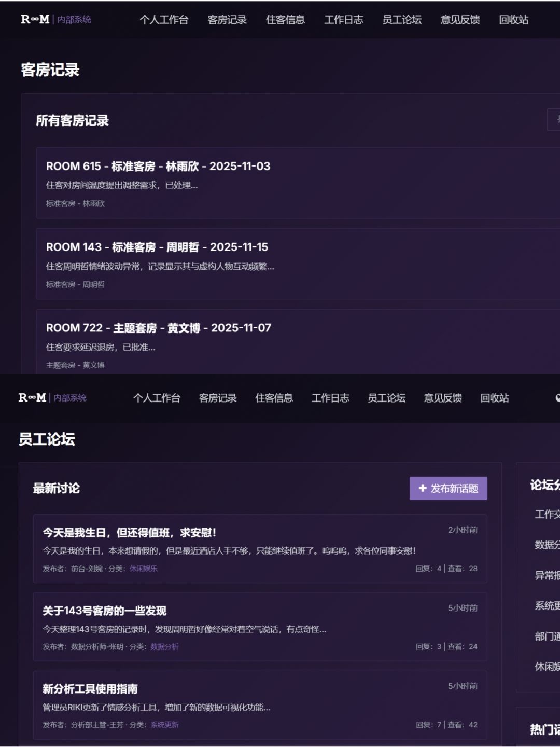Viewport: 560px width, 747px height.
Task: Go to 员工论坛 from the 客房记录 page navbar
Action: [402, 19]
